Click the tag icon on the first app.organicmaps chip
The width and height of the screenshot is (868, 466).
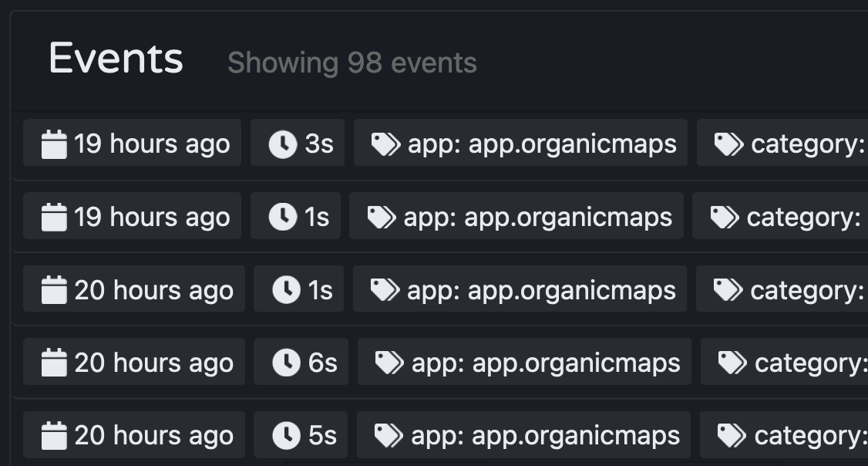point(385,143)
